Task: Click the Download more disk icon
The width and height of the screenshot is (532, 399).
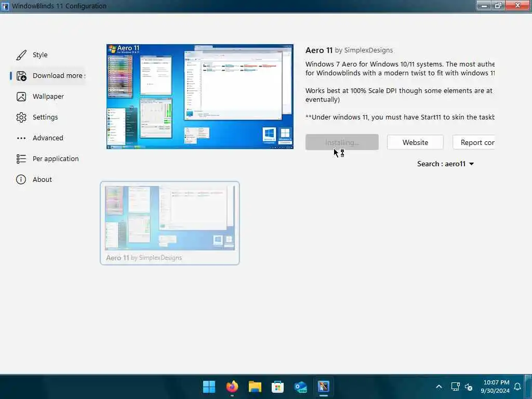Action: pyautogui.click(x=21, y=76)
